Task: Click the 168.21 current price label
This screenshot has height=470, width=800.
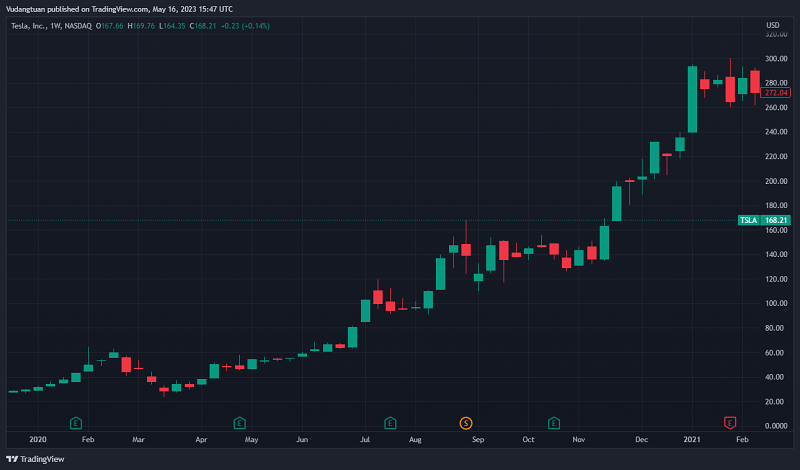Action: pos(776,220)
